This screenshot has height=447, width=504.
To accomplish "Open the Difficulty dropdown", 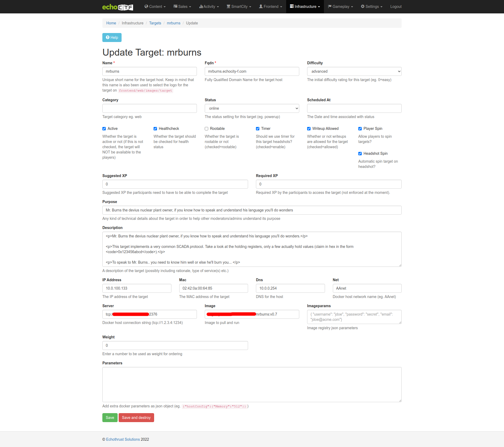I will point(354,71).
